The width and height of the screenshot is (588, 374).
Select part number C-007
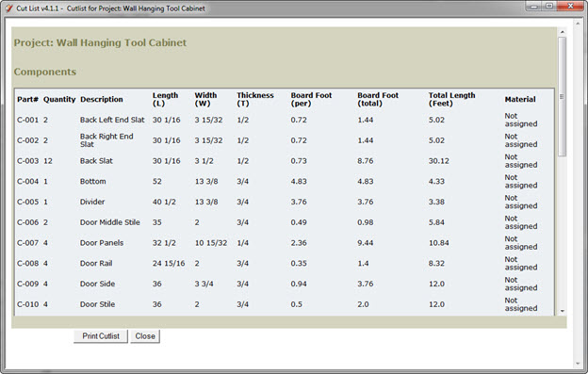[27, 243]
